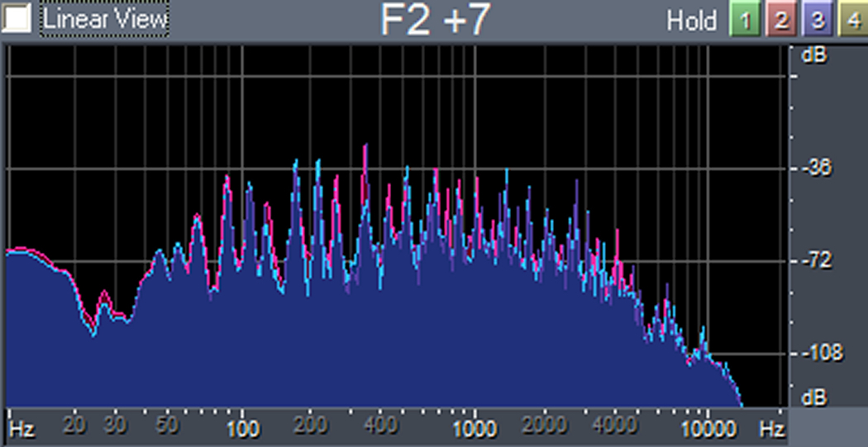
Task: Click the 200 Hz frequency label
Action: coord(310,426)
